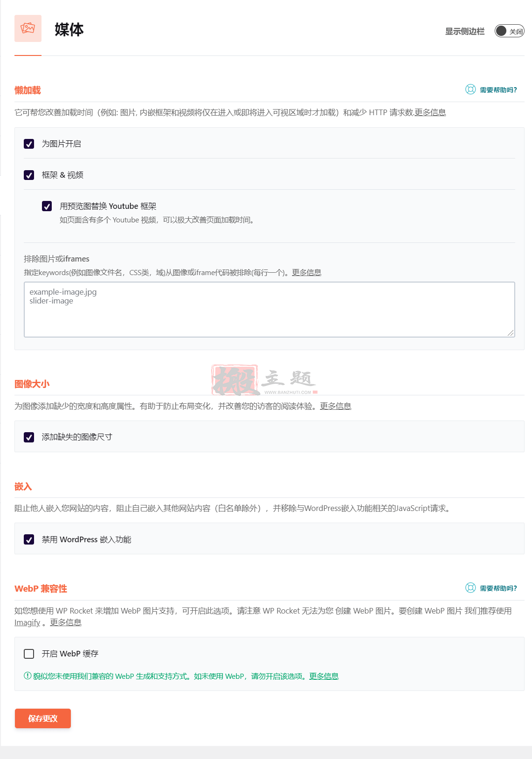Disable 用预览图替换 Youtube 框架 checkbox

pos(47,206)
